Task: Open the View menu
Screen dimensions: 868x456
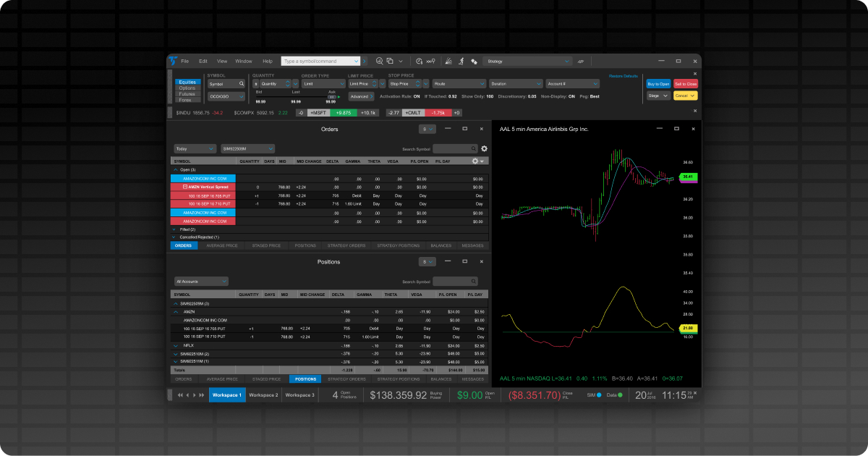Action: [222, 62]
